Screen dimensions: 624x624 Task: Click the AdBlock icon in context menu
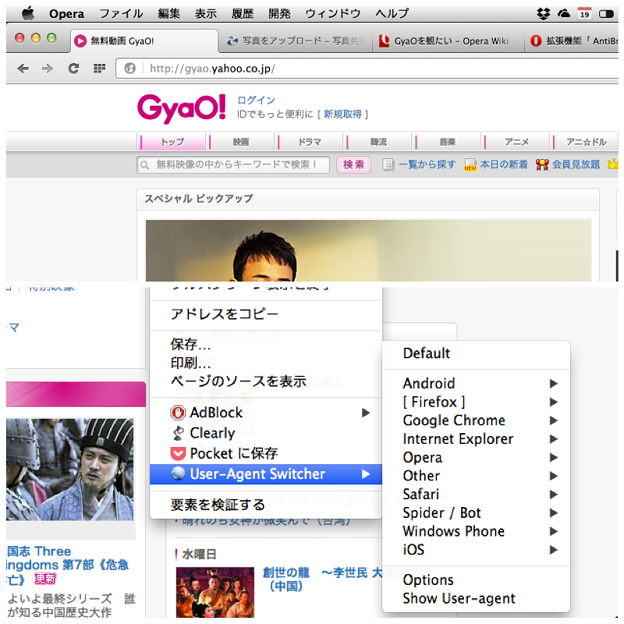[178, 413]
